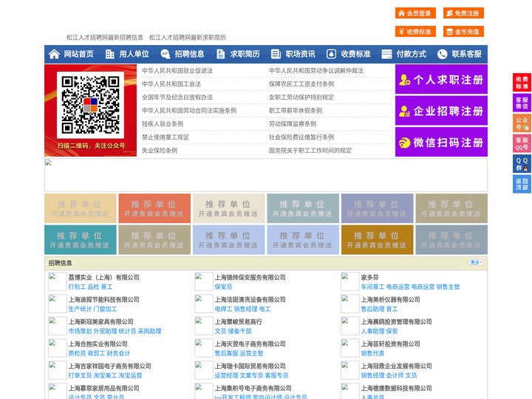Click the QR code image

point(90,105)
